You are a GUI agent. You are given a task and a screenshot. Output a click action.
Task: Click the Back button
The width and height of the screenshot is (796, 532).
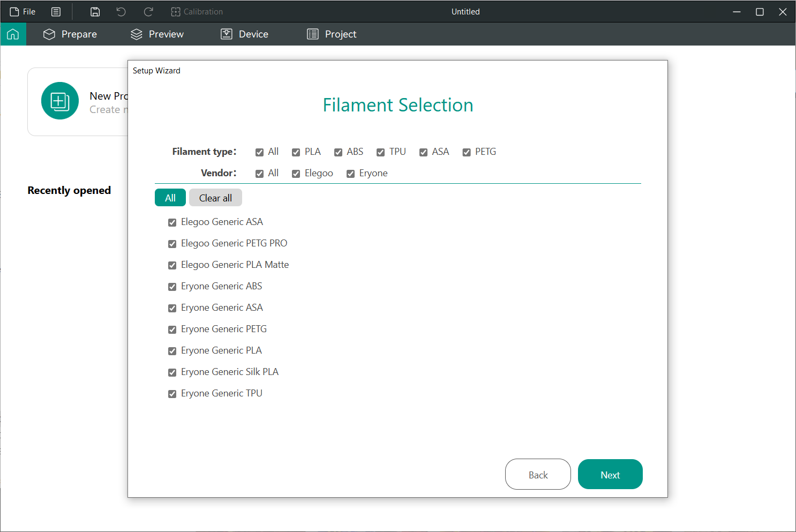[538, 474]
